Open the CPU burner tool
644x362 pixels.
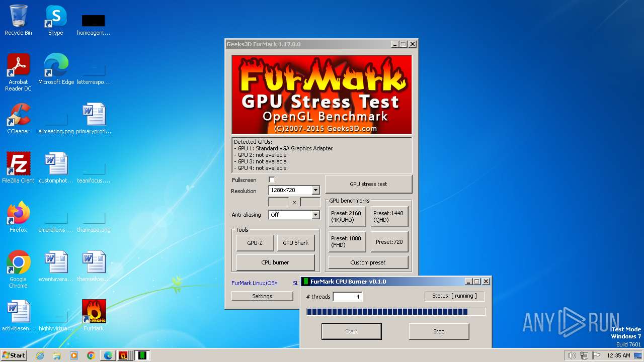pos(276,262)
